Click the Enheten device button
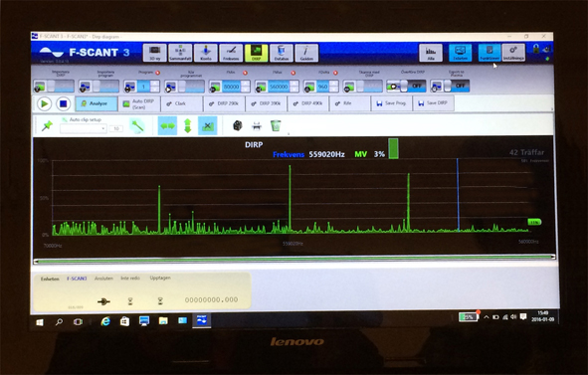588x375 pixels. [460, 53]
